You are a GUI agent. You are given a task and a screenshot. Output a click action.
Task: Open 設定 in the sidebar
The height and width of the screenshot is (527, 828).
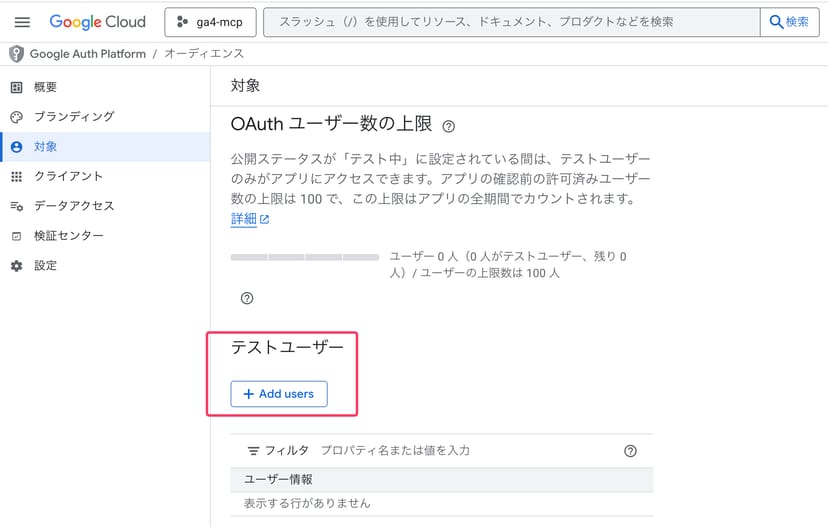(x=105, y=266)
